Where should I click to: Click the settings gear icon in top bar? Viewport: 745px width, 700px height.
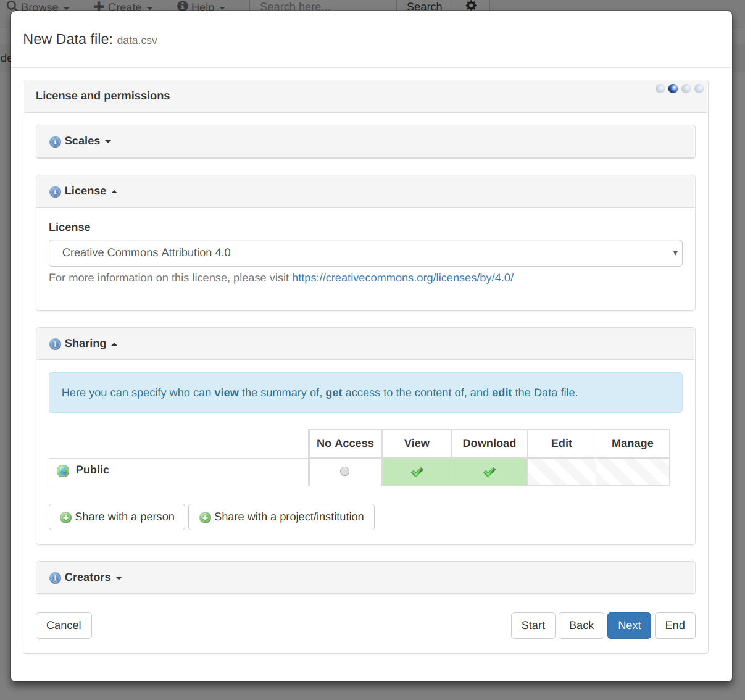click(x=471, y=6)
